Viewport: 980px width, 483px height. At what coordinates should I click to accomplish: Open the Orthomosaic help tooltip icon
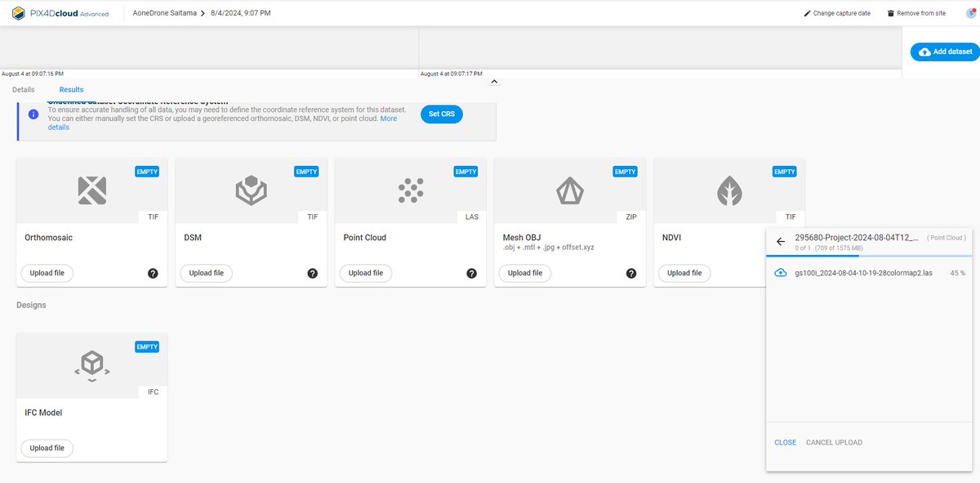[x=153, y=273]
